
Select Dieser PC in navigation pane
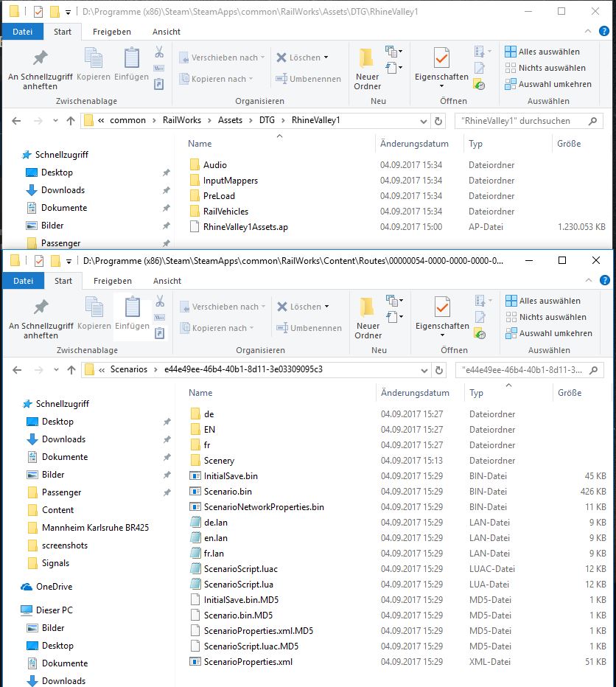(x=47, y=610)
